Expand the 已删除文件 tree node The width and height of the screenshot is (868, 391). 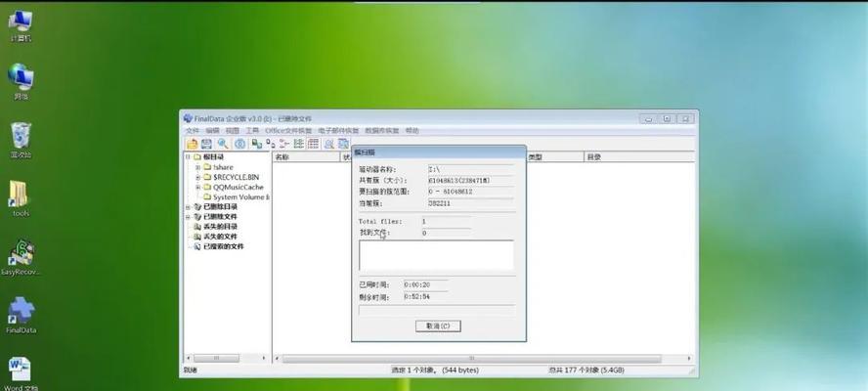188,217
